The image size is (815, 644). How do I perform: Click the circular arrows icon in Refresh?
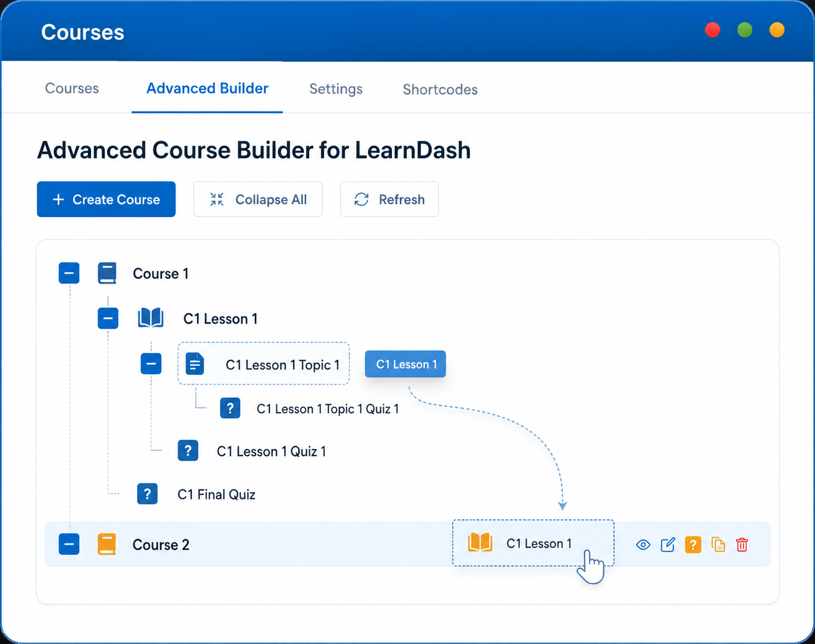361,199
